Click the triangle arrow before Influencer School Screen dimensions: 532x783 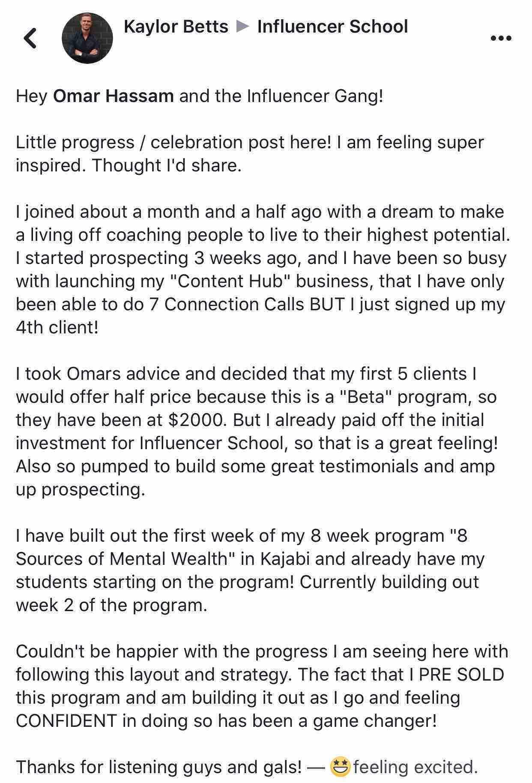click(x=242, y=27)
